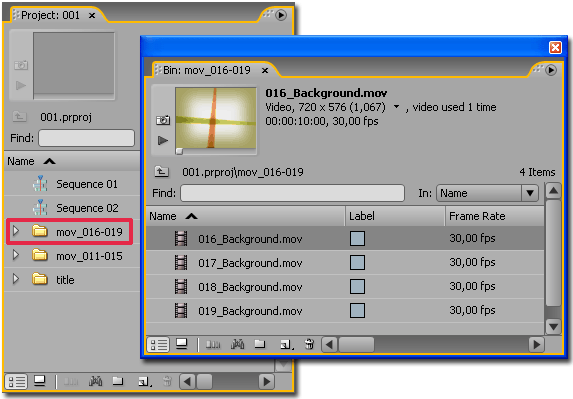Expand mov_011-015 bin triangle
573x399 pixels.
pos(16,255)
